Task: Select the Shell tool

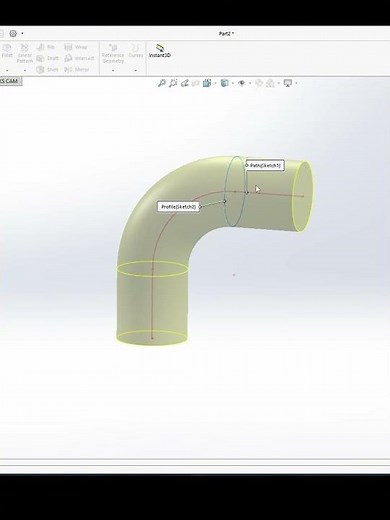Action: 47,70
